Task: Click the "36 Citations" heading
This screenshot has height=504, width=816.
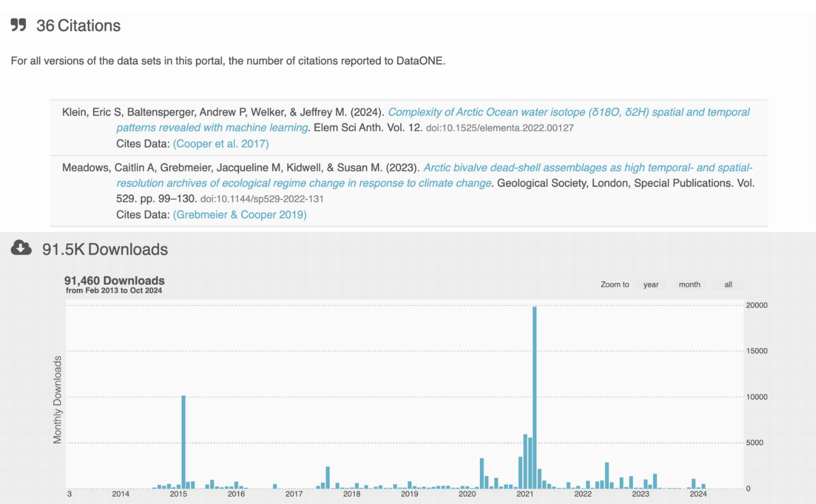Action: click(x=78, y=25)
